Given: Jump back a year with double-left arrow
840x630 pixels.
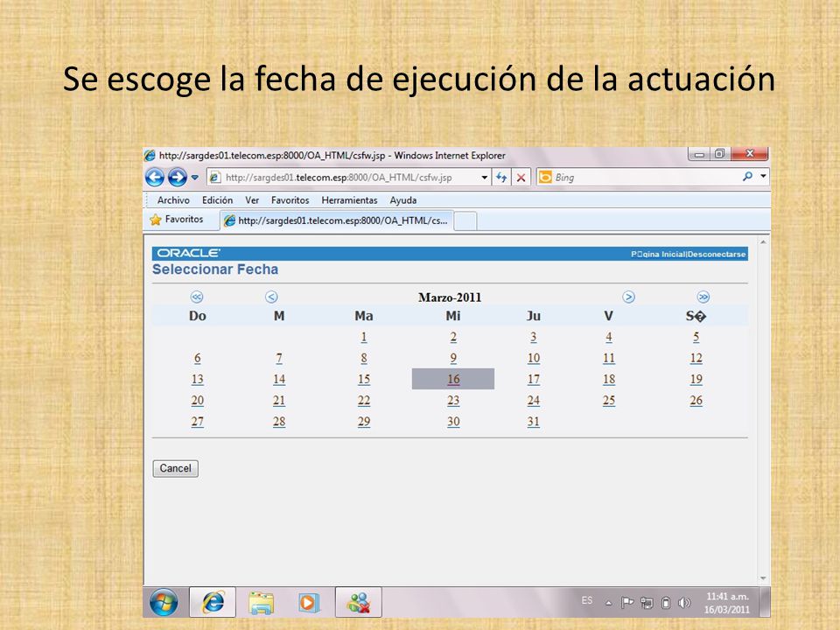Looking at the screenshot, I should (197, 297).
